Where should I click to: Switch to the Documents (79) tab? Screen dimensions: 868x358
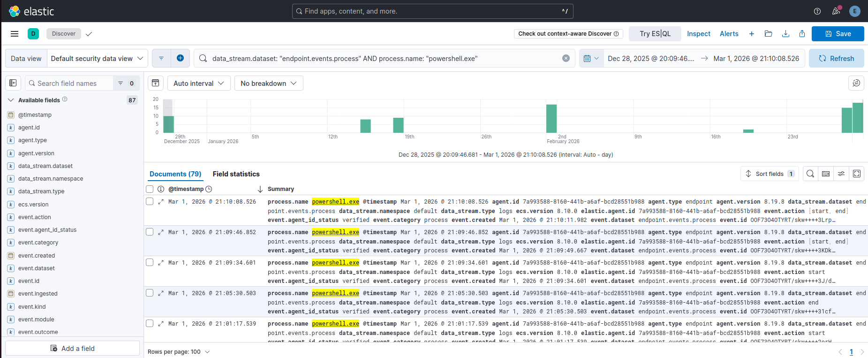175,174
